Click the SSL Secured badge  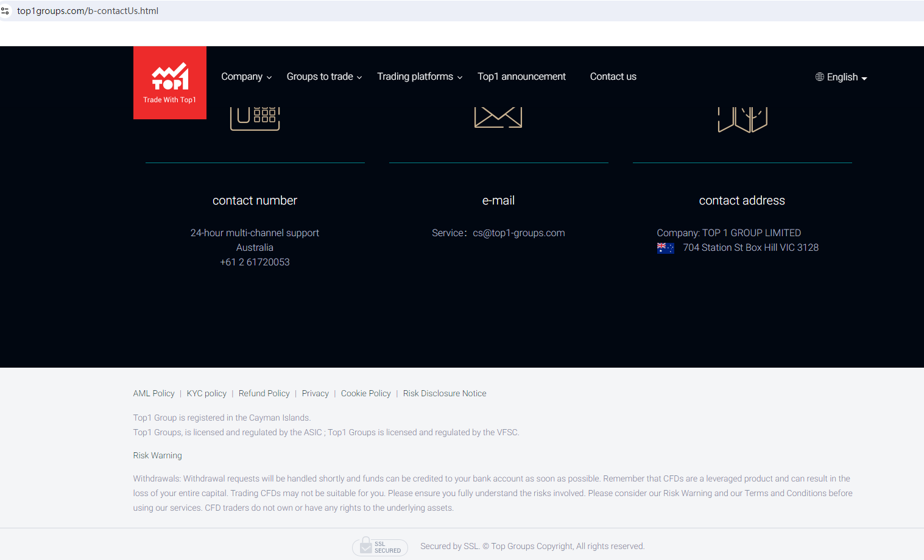380,547
